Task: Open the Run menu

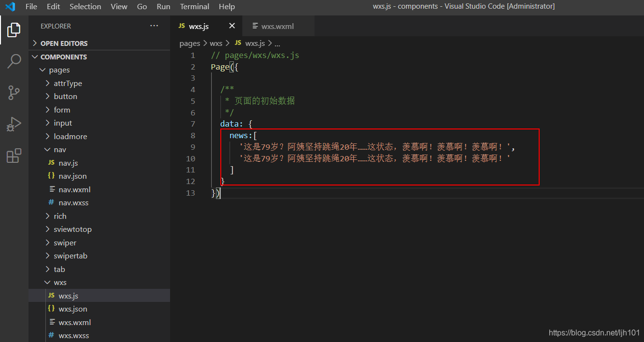Action: point(164,7)
